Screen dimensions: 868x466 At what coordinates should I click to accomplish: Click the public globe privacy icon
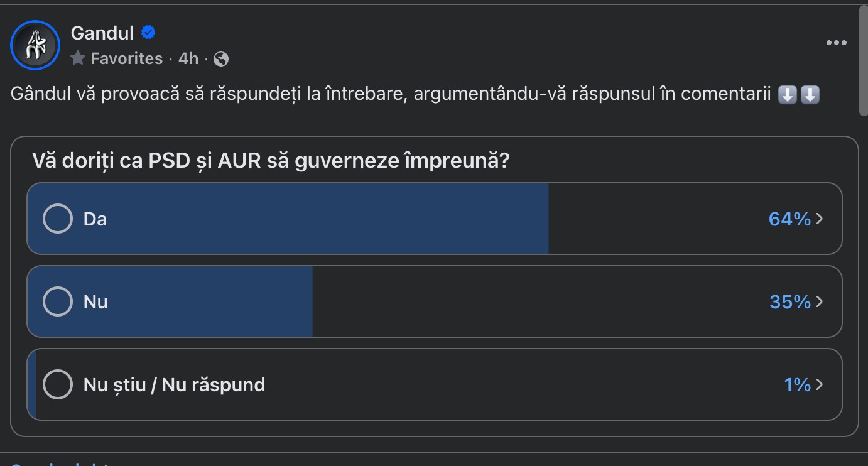point(221,59)
